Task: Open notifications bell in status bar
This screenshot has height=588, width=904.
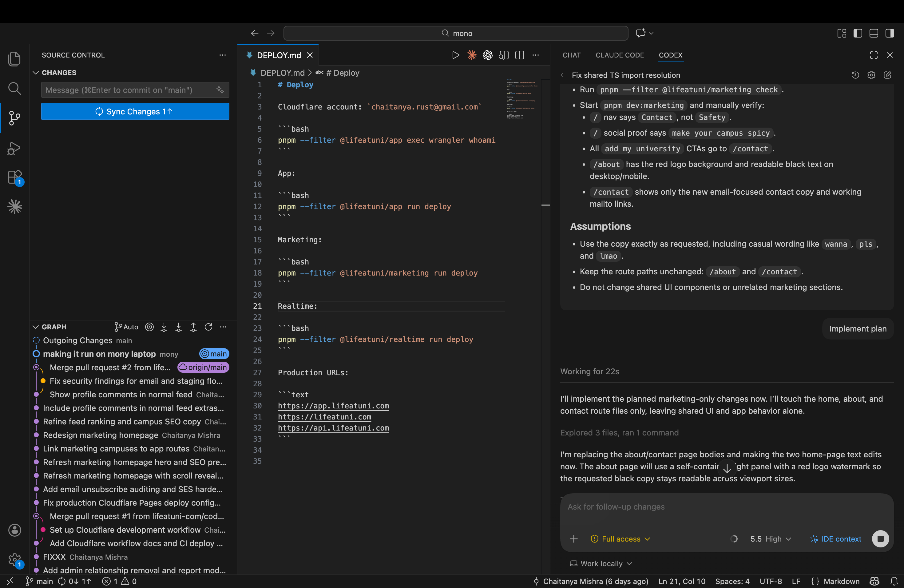Action: click(x=894, y=581)
